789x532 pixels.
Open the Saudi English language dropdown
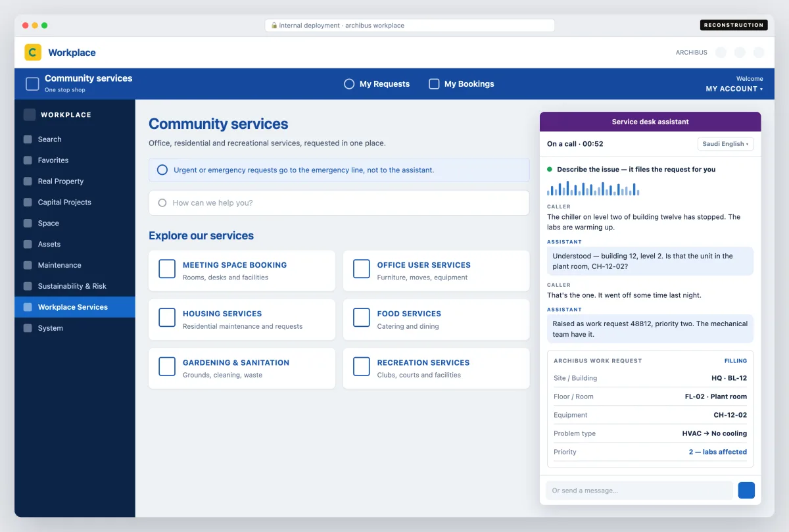(725, 144)
